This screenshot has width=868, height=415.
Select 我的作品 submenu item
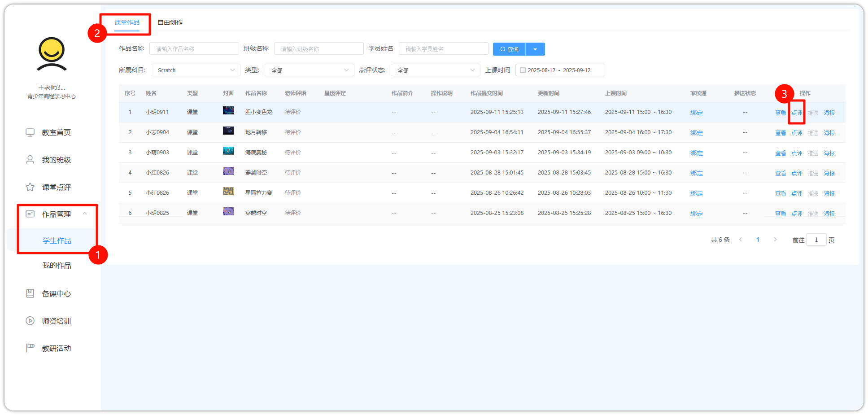[x=57, y=265]
